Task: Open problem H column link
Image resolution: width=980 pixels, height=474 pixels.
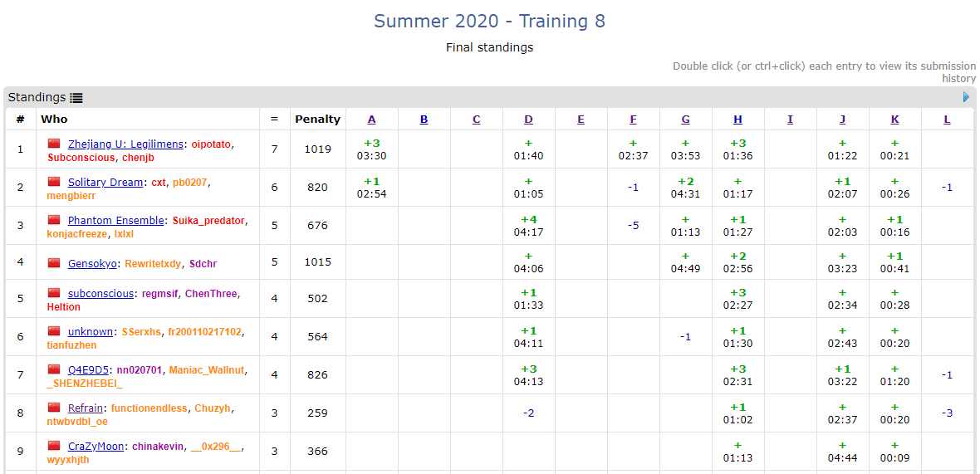Action: coord(737,120)
